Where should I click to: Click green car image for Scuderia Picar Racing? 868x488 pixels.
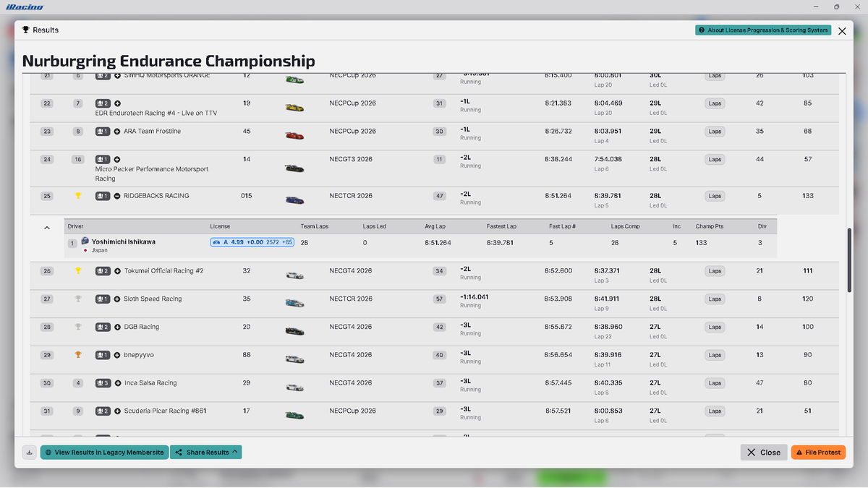294,415
